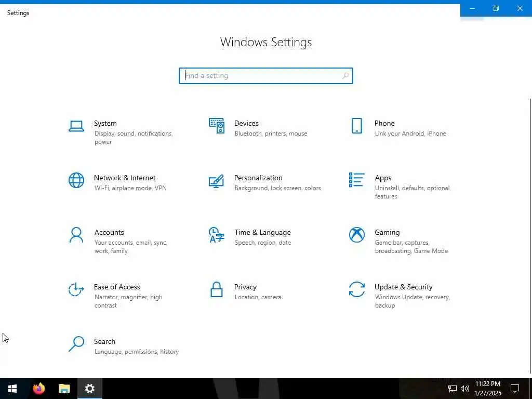Screen dimensions: 532x399
Task: Click the Settings gear taskbar icon
Action: [89, 389]
